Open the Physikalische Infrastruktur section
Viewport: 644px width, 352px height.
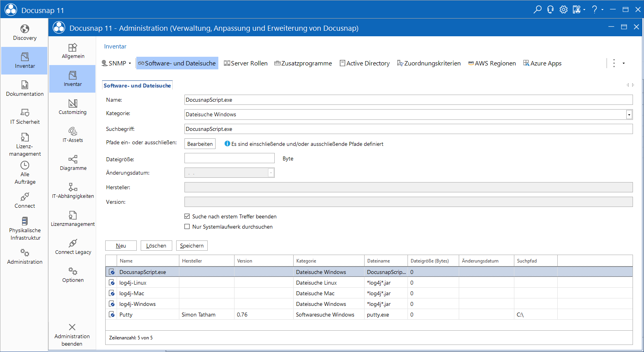(24, 229)
